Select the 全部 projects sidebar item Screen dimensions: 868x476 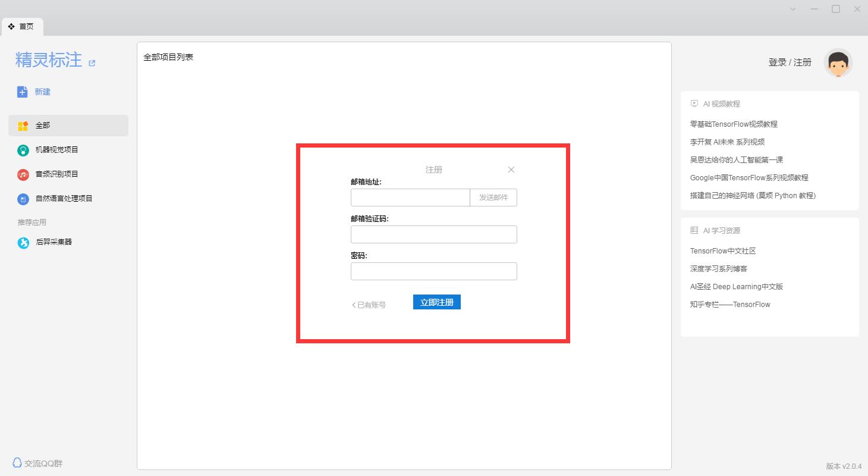coord(68,126)
